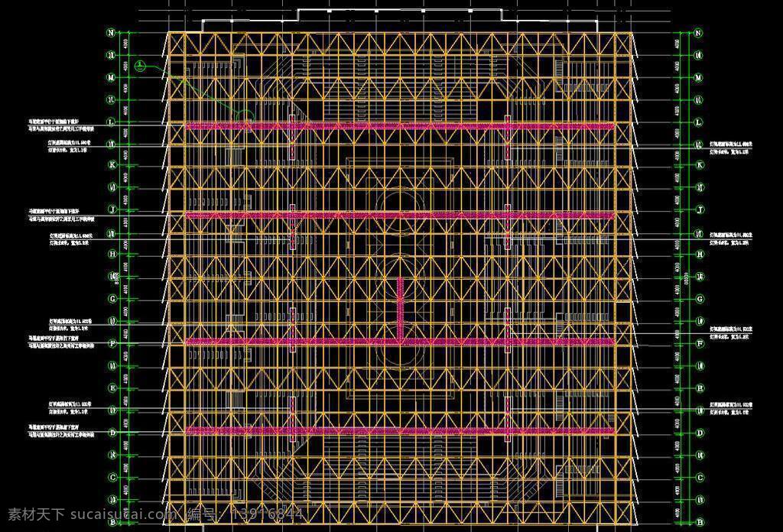This screenshot has height=532, width=783.
Task: Select axis bubble F on the left side
Action: pyautogui.click(x=112, y=343)
